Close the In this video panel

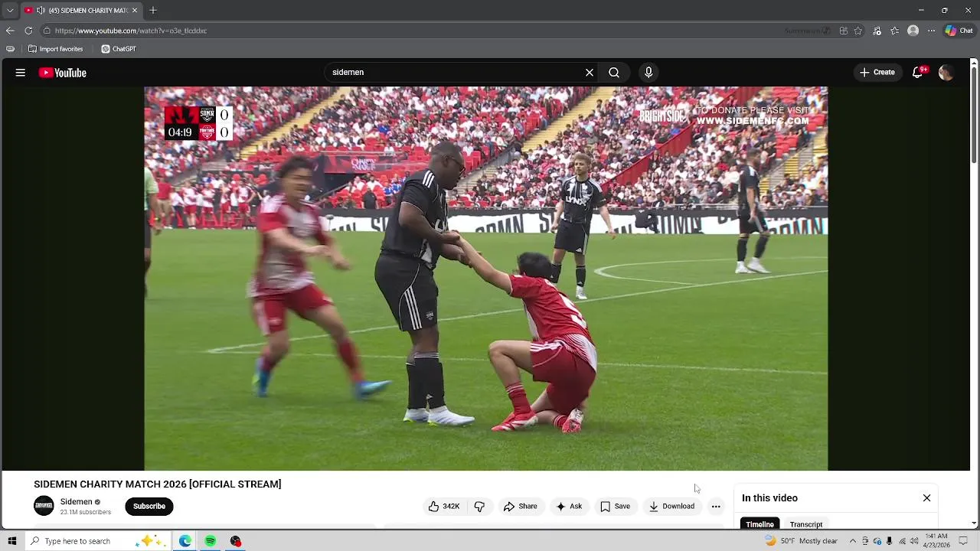[x=926, y=498]
